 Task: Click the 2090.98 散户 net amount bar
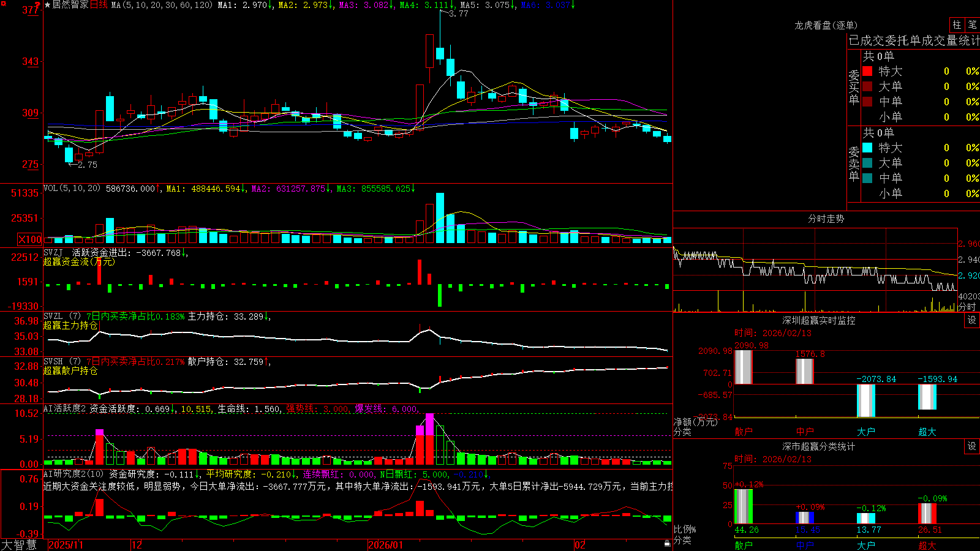(x=744, y=367)
